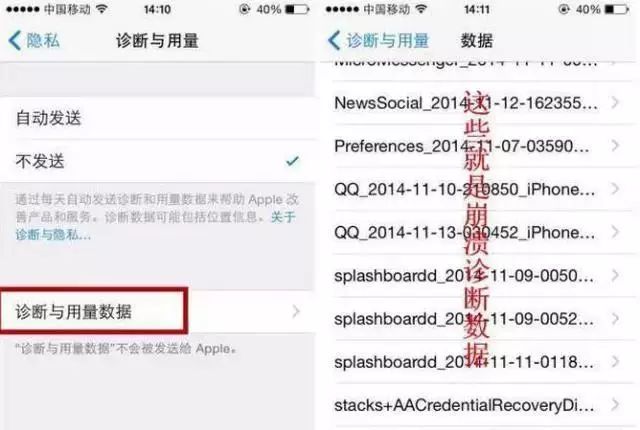Tap the battery icon in the right status bar
The height and width of the screenshot is (430, 640).
(x=616, y=9)
